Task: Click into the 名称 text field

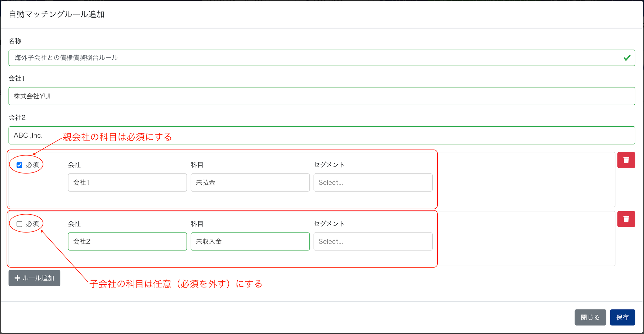Action: point(314,58)
